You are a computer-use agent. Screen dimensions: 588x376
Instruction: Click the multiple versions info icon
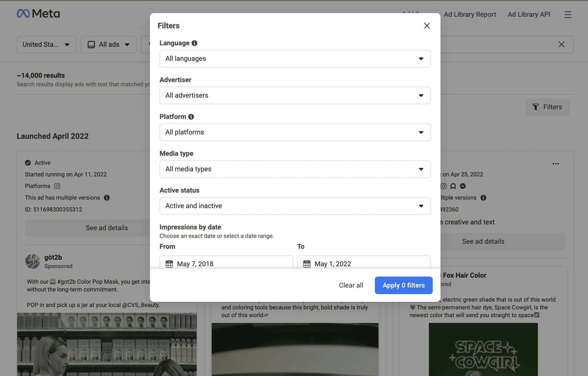pyautogui.click(x=107, y=198)
